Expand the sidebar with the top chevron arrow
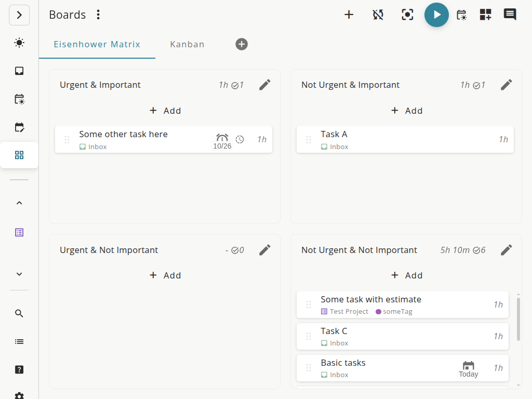 19,15
